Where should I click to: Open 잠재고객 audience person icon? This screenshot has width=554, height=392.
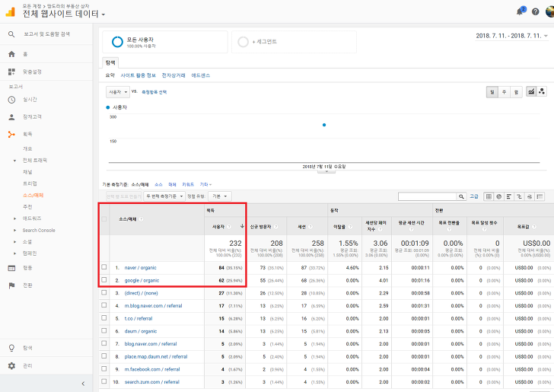[x=11, y=117]
